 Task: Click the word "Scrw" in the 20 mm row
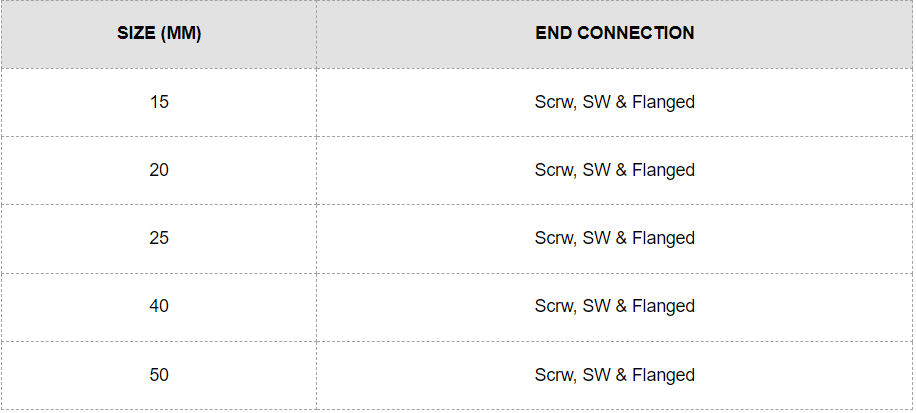[x=553, y=170]
